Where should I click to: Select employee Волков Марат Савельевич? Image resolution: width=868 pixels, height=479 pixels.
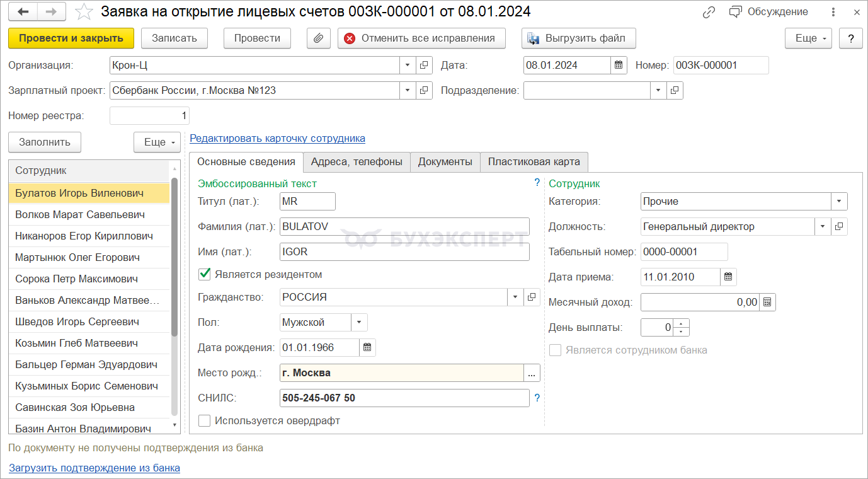80,214
